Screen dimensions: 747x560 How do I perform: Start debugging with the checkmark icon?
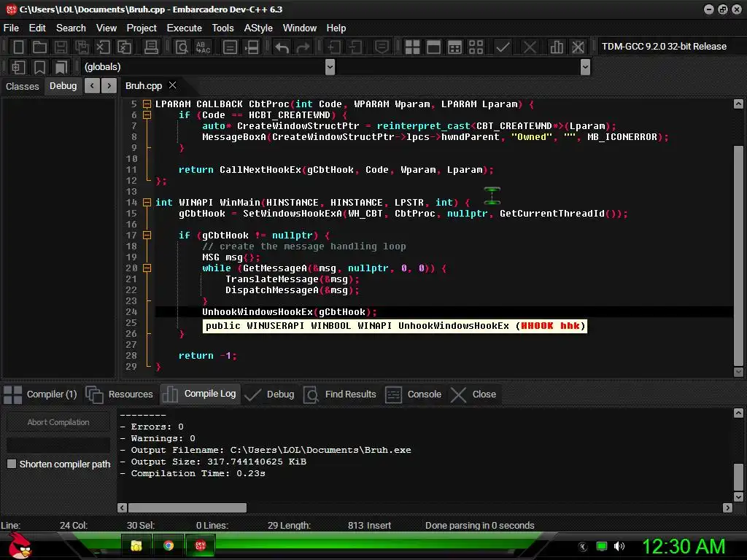[503, 47]
